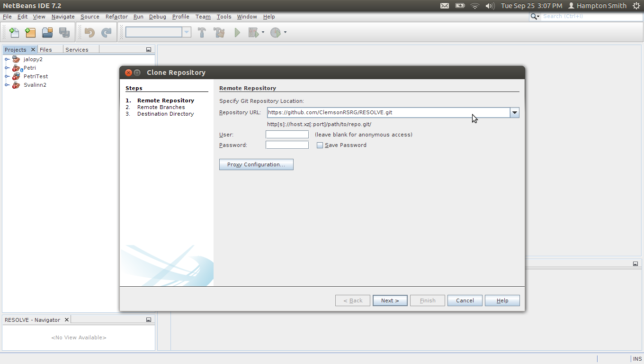Click the green Run Project icon

tap(237, 33)
